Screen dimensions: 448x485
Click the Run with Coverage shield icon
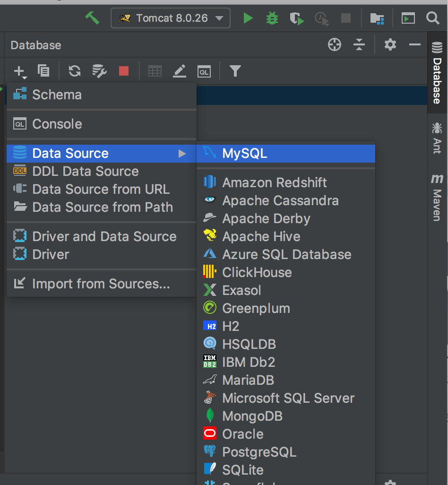click(297, 18)
